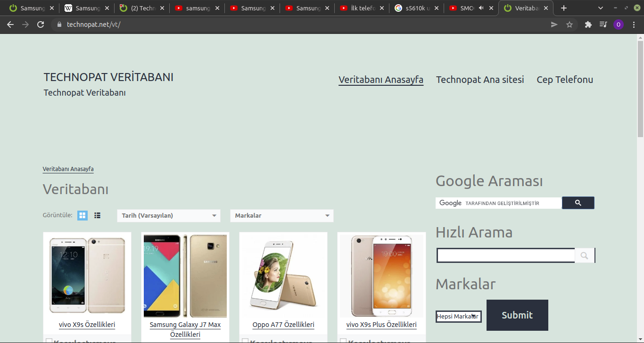Image resolution: width=644 pixels, height=343 pixels.
Task: Click the vivo X9s phone image
Action: pyautogui.click(x=87, y=276)
